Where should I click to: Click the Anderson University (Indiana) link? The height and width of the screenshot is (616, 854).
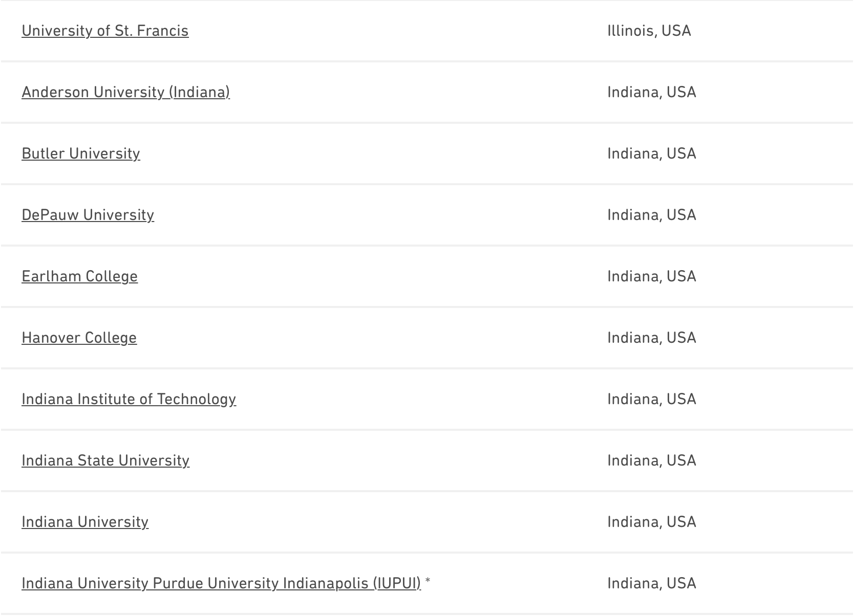coord(125,93)
